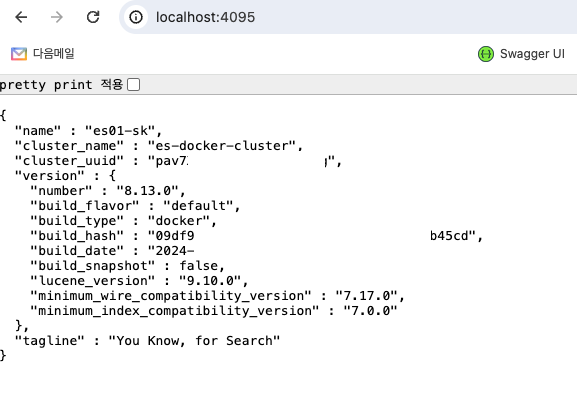577x396 pixels.
Task: Click the "docker" build_type value
Action: 179,221
